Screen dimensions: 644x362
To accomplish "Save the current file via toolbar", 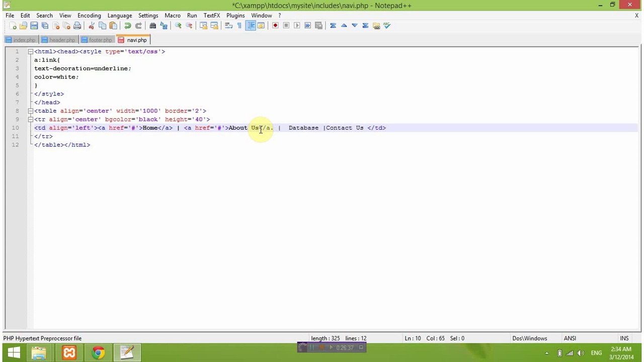I will [34, 26].
